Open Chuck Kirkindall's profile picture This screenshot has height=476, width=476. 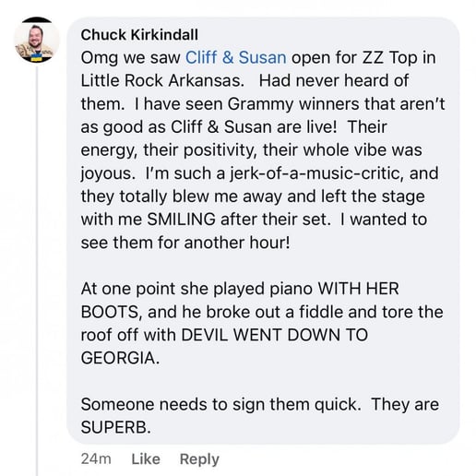(37, 40)
